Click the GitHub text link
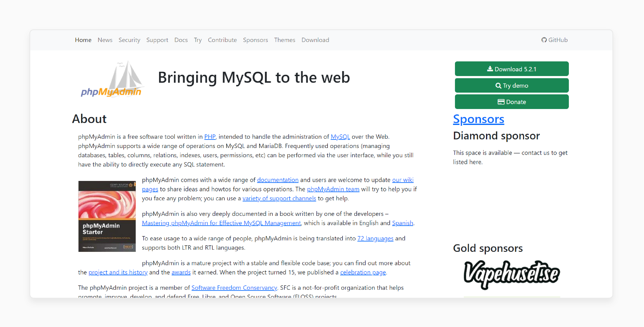The width and height of the screenshot is (644, 327). 558,40
